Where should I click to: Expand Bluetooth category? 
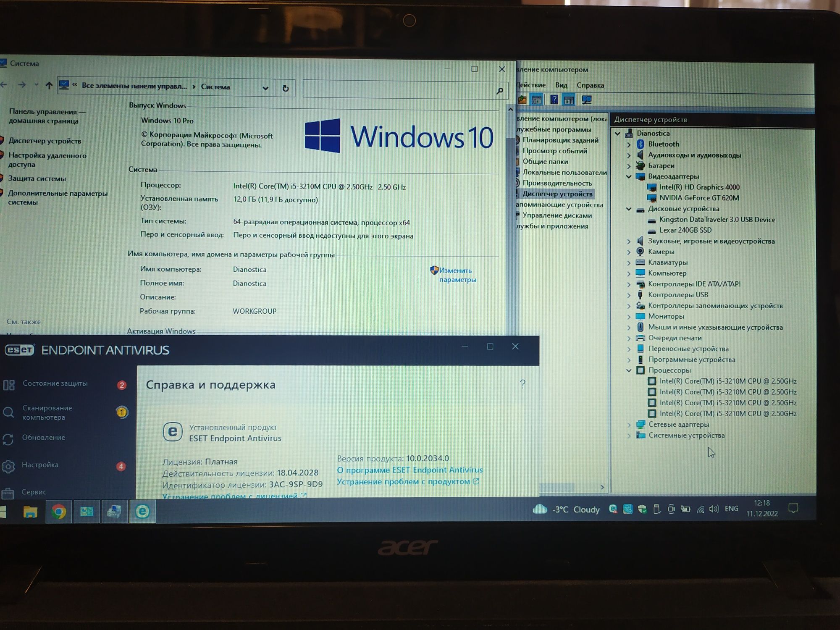[629, 144]
